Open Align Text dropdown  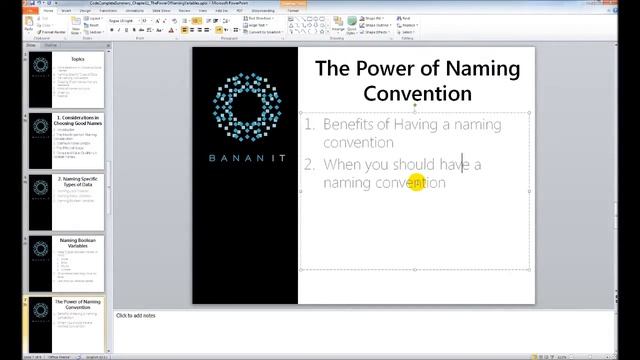pyautogui.click(x=256, y=25)
